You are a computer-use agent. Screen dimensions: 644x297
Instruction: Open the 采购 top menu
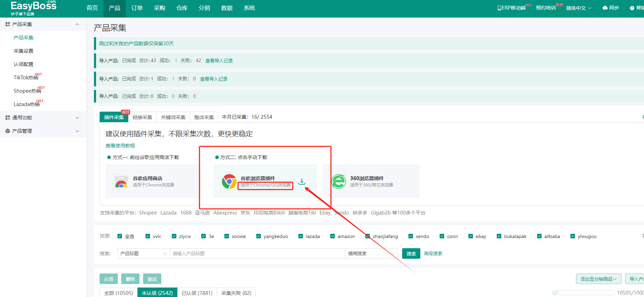pyautogui.click(x=160, y=8)
